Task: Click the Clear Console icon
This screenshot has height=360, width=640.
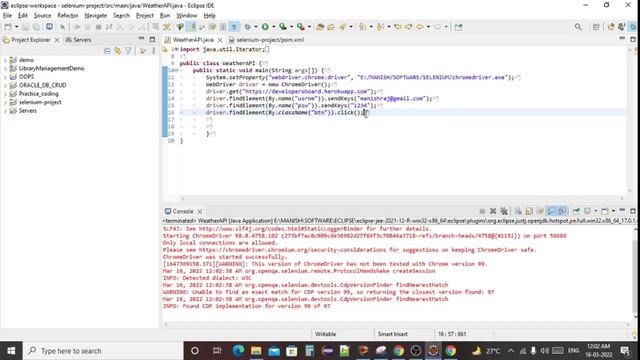Action: [x=518, y=211]
